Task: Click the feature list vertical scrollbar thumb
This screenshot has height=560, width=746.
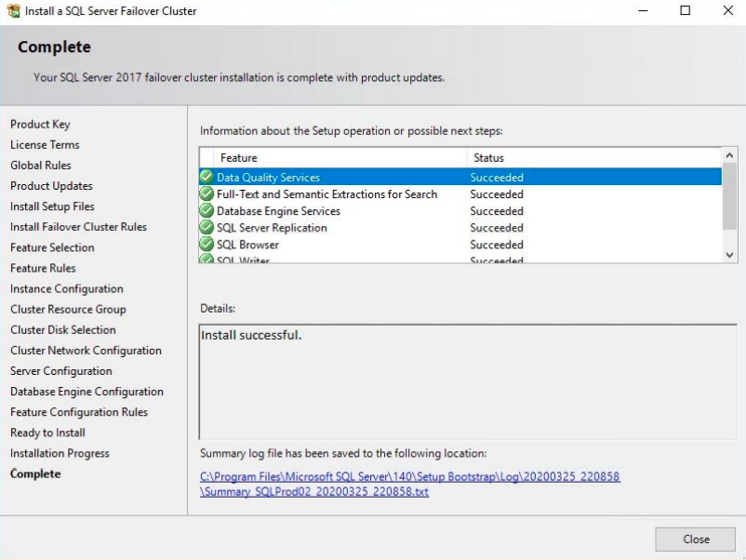Action: 729,196
